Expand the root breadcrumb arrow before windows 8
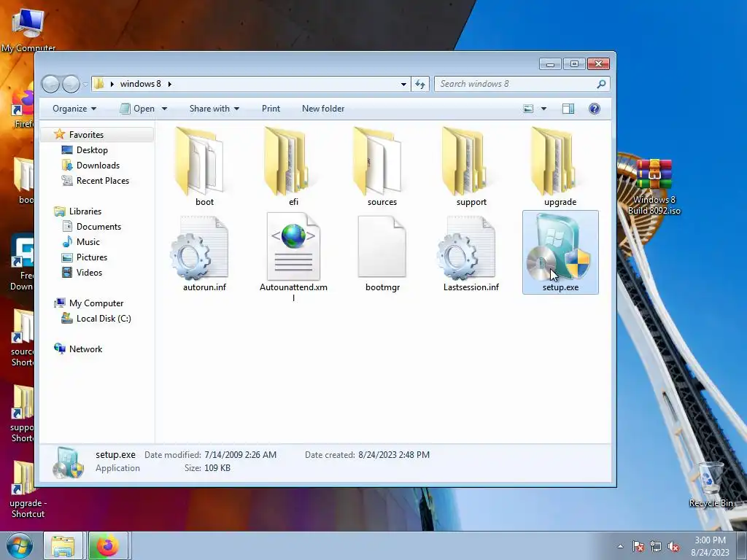Viewport: 747px width, 560px height. click(112, 85)
